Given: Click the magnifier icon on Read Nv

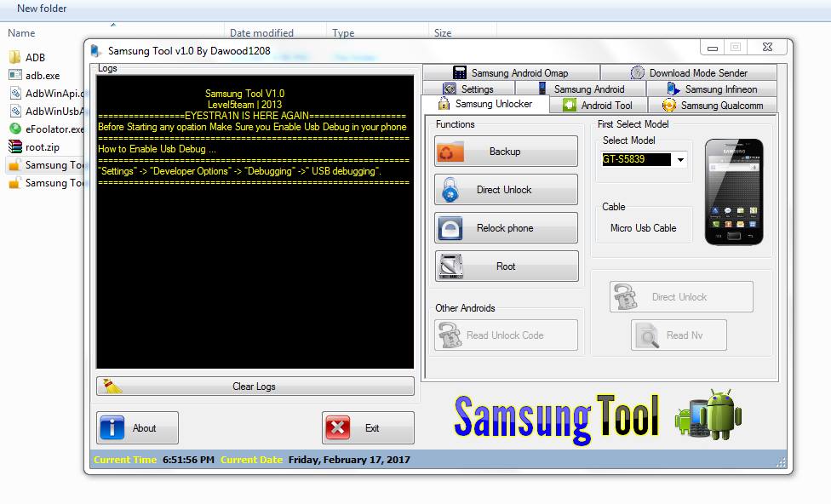Looking at the screenshot, I should tap(647, 335).
